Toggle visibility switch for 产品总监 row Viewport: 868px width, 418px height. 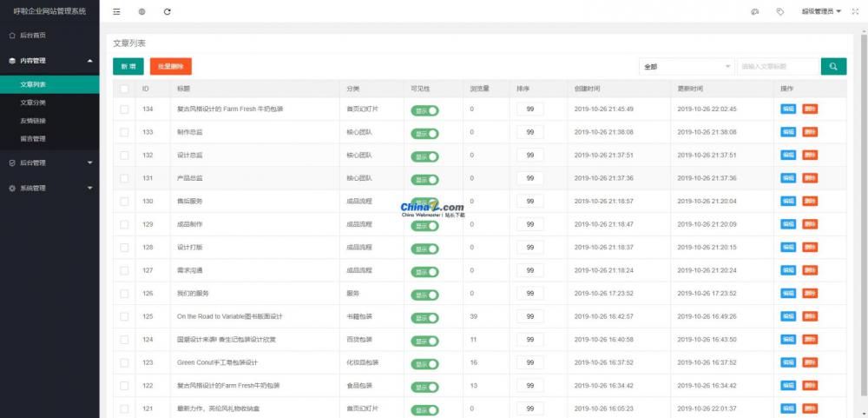click(x=424, y=180)
